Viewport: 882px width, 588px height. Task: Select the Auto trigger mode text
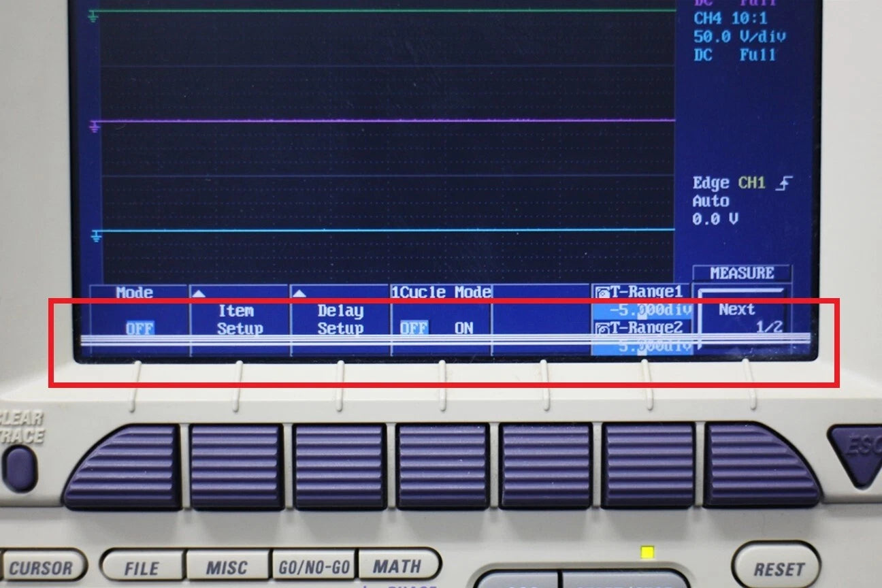pos(710,201)
